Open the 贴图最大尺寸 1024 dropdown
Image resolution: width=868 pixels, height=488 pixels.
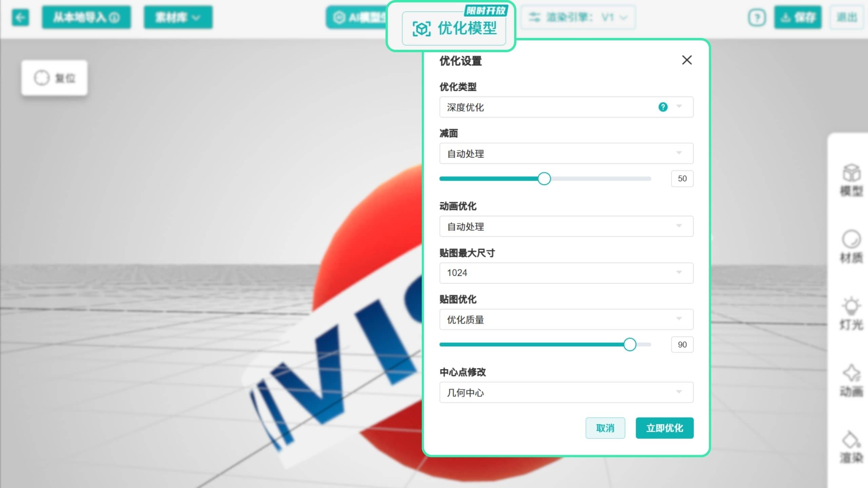point(566,273)
